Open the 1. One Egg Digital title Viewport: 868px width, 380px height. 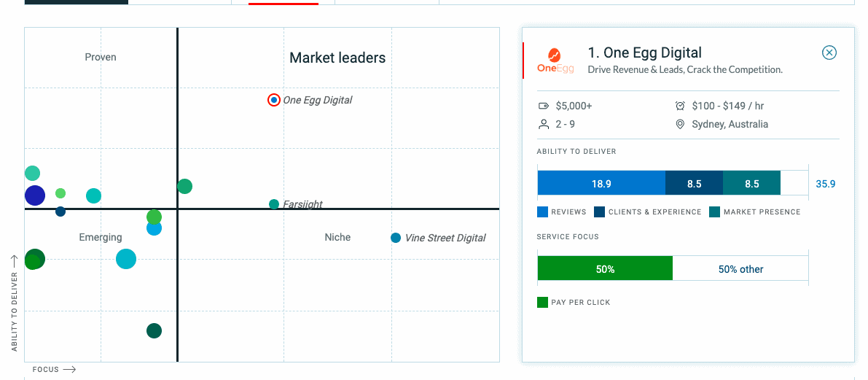pos(644,53)
